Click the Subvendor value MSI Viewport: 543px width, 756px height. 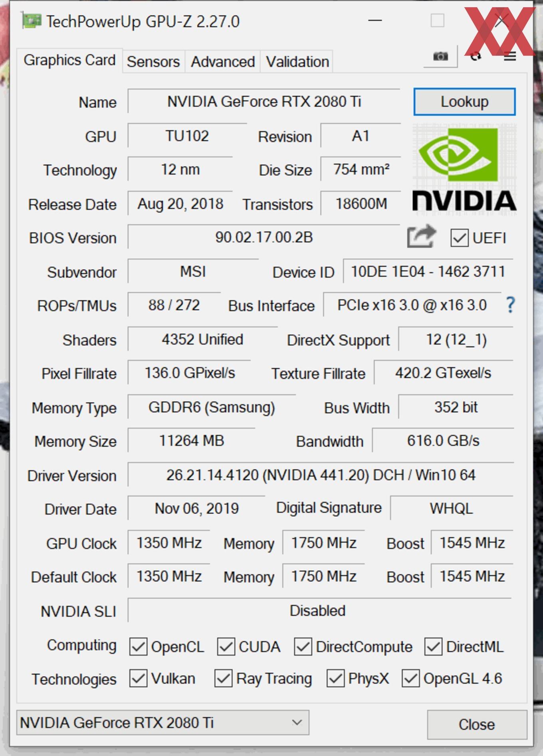tap(193, 271)
